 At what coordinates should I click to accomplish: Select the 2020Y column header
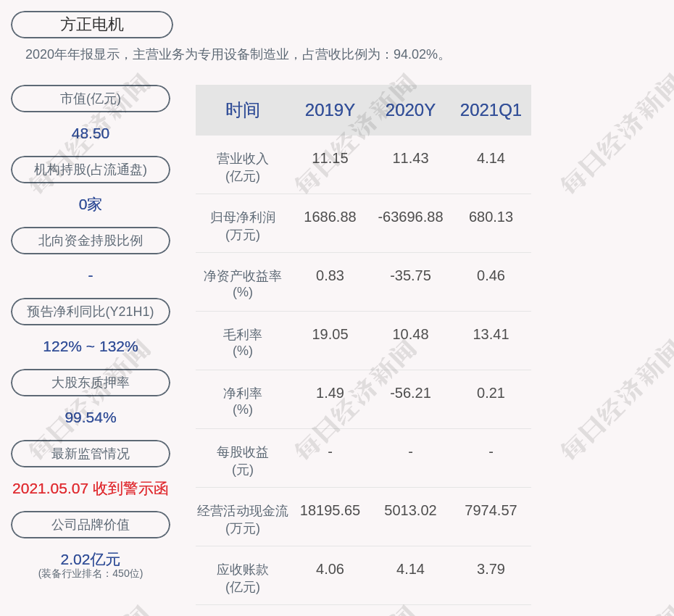(x=410, y=110)
